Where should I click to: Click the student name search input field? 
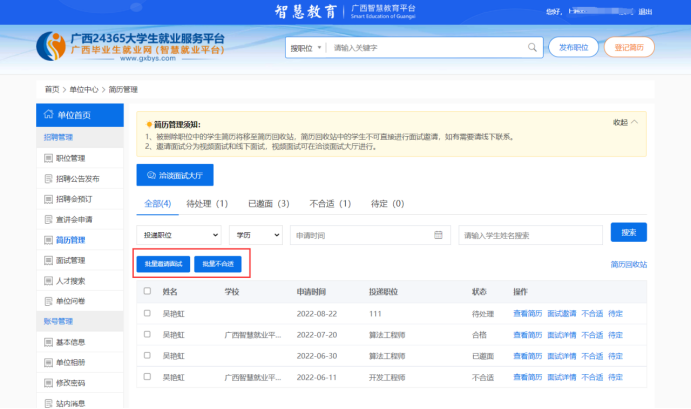pyautogui.click(x=530, y=235)
